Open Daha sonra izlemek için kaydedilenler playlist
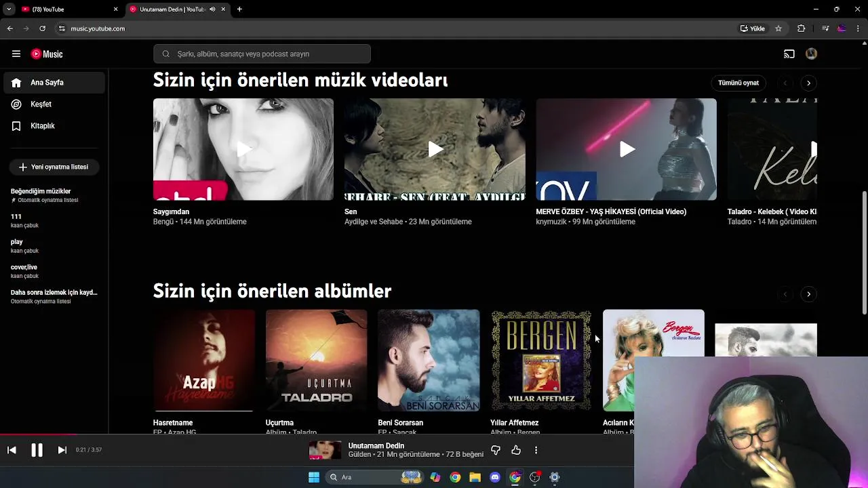 (54, 296)
